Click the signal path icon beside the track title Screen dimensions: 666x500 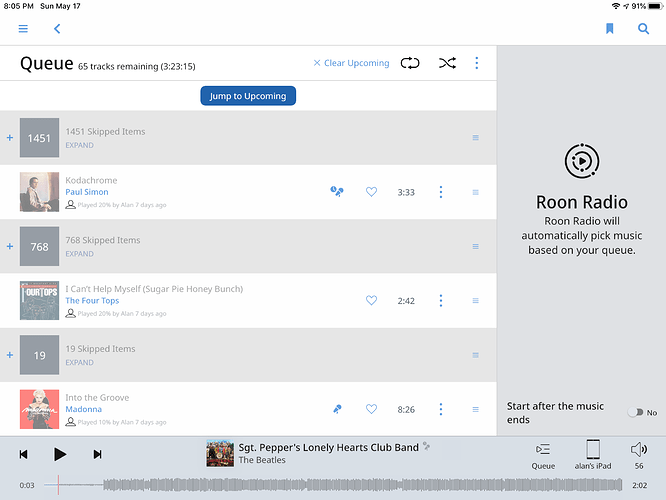pyautogui.click(x=426, y=446)
